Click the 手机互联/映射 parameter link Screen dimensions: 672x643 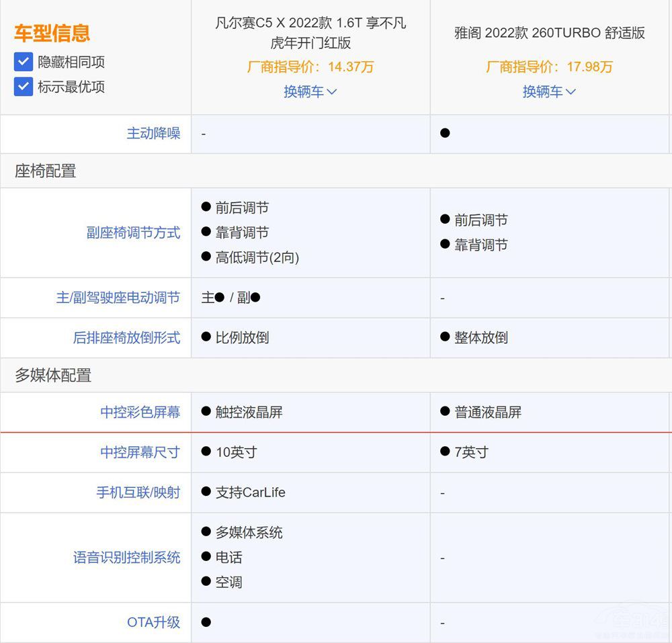[138, 492]
